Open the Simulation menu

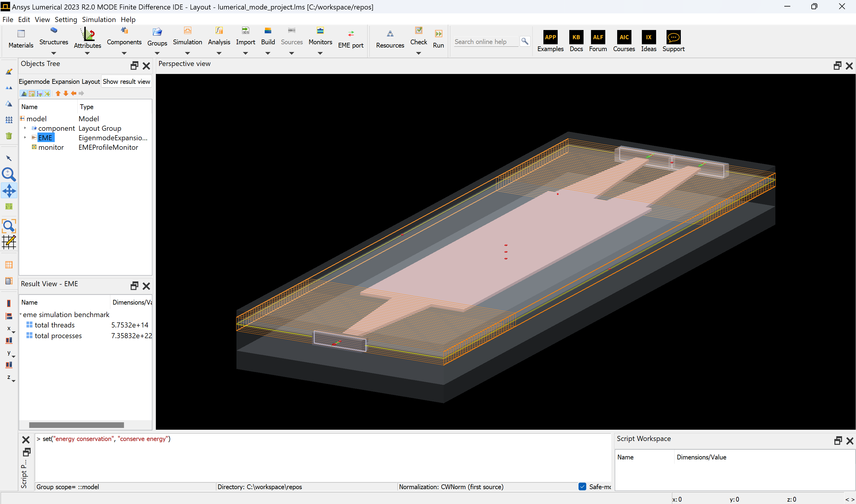pos(98,19)
